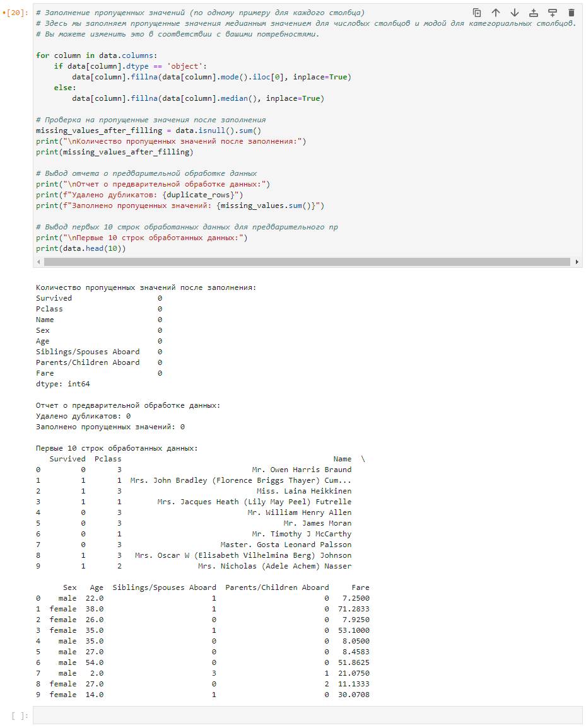The width and height of the screenshot is (586, 728).
Task: Insert a new cell below this one
Action: pyautogui.click(x=553, y=13)
